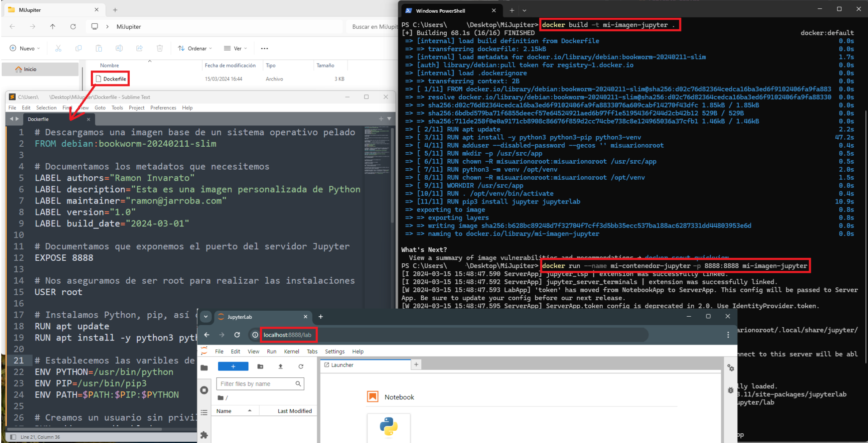868x443 pixels.
Task: Select the JupyterLab browser tab
Action: click(x=263, y=317)
